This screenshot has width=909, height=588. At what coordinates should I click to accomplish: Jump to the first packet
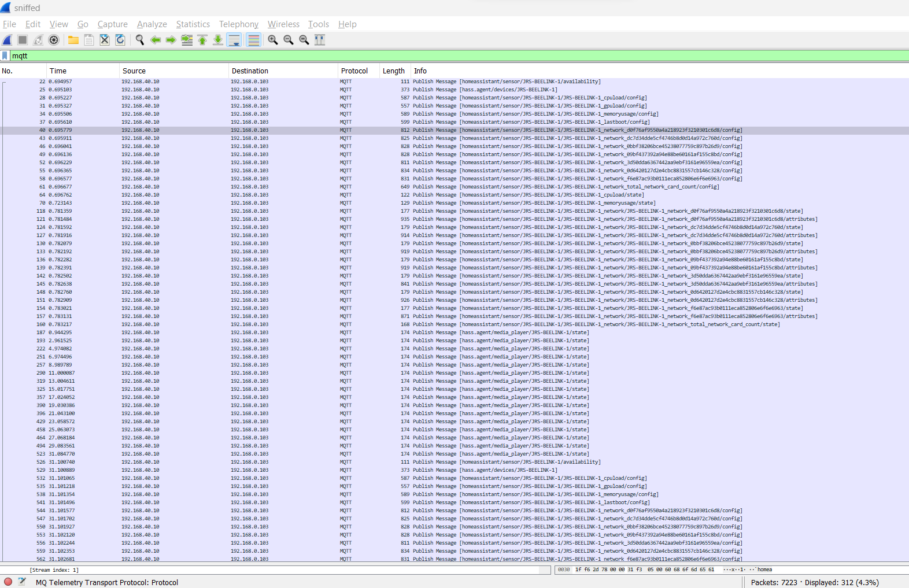point(202,40)
